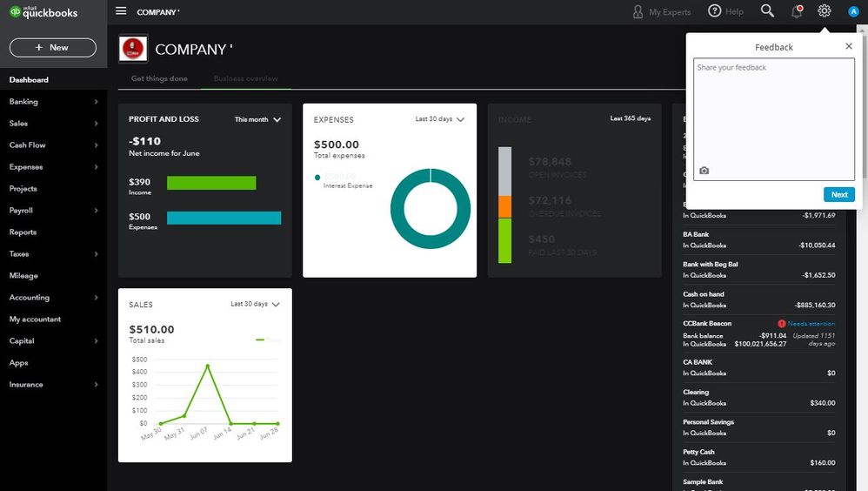Click the $72,116 overdue invoices amount
Screen dimensions: 868x491
(x=551, y=200)
